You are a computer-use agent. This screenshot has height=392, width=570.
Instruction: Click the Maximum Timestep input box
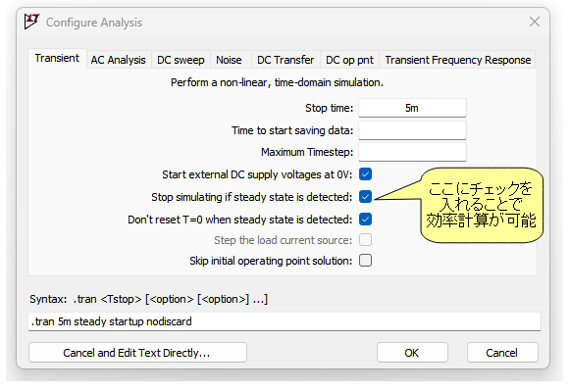[x=412, y=152]
